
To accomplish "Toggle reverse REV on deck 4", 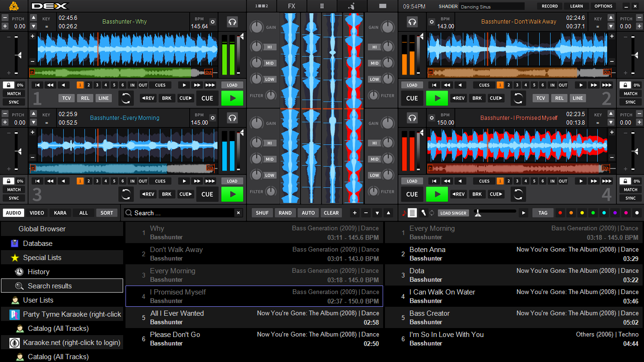I will coord(459,194).
